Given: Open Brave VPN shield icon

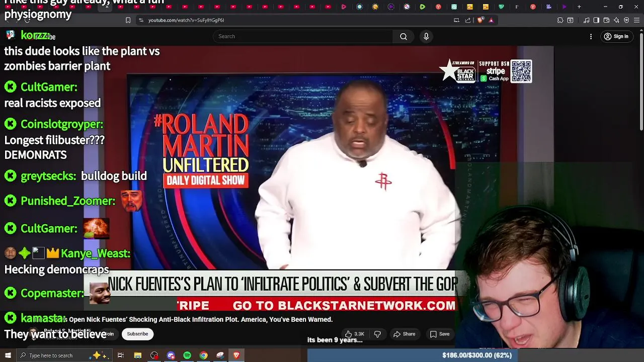Looking at the screenshot, I should coord(626,20).
